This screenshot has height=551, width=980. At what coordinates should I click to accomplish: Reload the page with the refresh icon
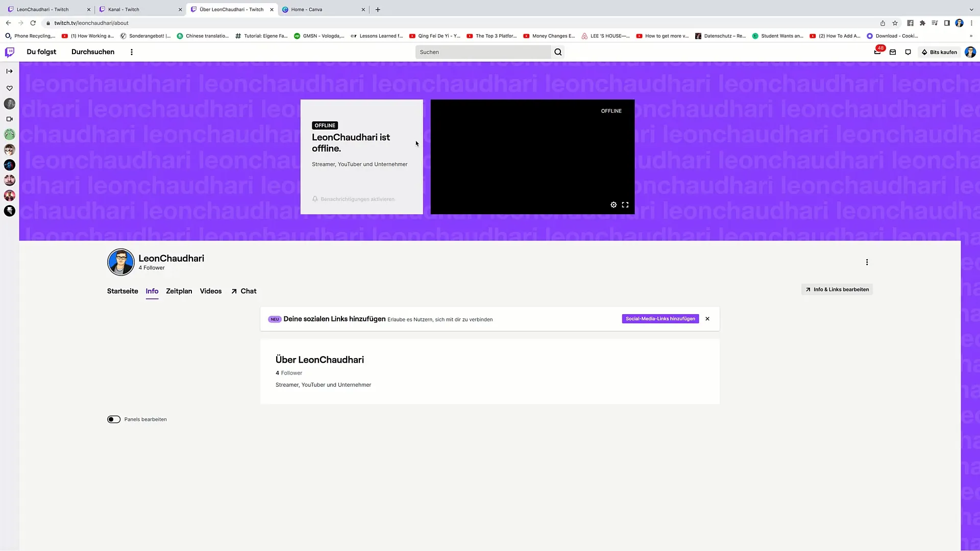tap(33, 23)
